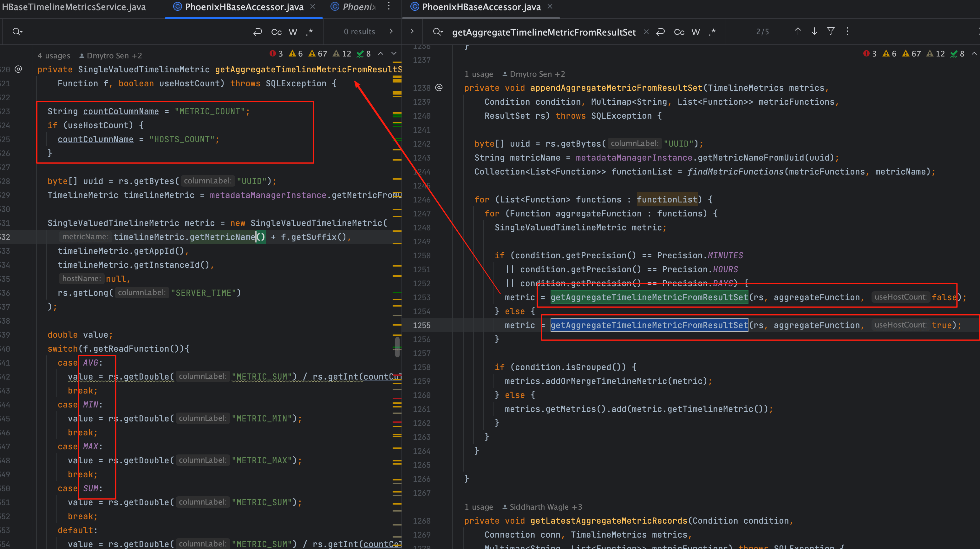Expand replace field chevron in right find bar
Screen dimensions: 980x549
(412, 31)
